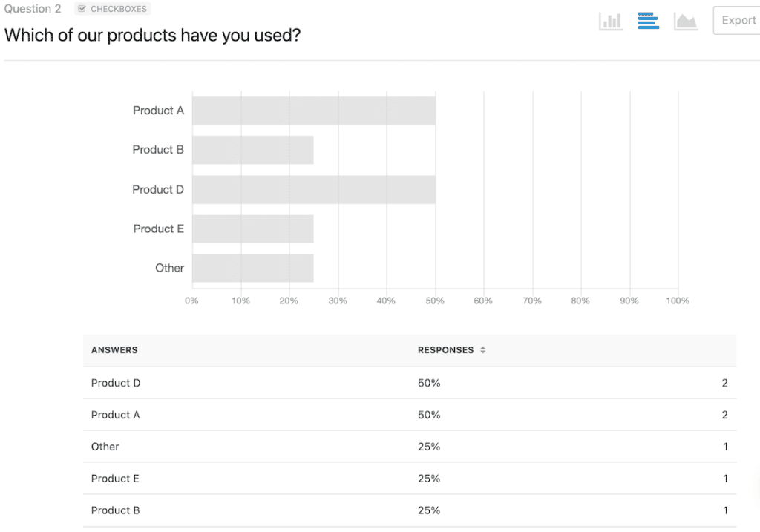
Task: Click the Product E bar in the chart
Action: pos(252,229)
